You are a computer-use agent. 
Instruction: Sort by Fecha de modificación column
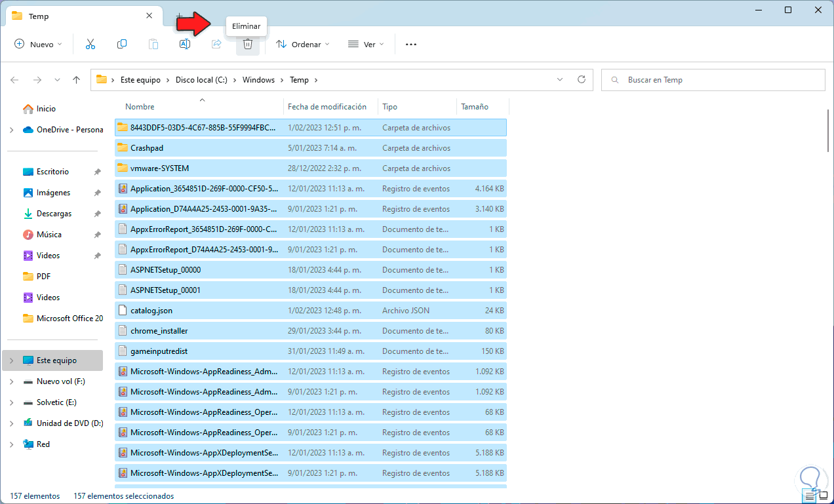coord(327,107)
